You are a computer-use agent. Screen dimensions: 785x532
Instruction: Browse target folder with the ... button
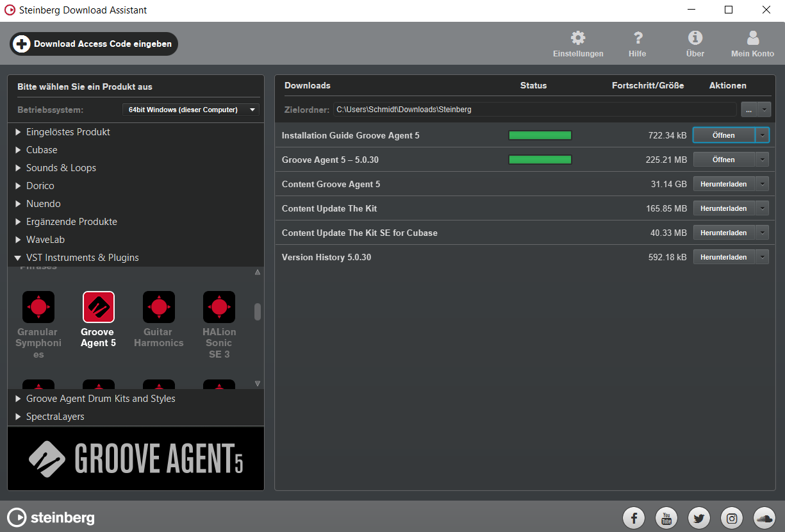(x=749, y=110)
